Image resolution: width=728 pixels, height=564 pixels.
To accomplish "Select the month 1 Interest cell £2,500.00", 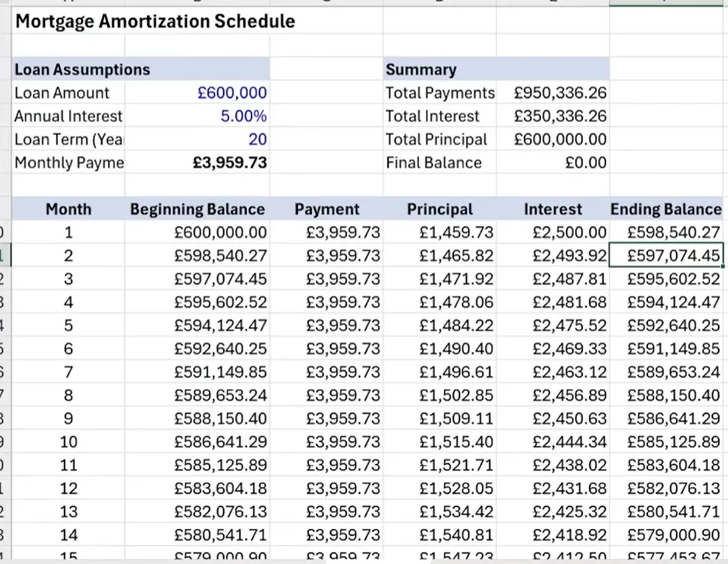I will 569,233.
